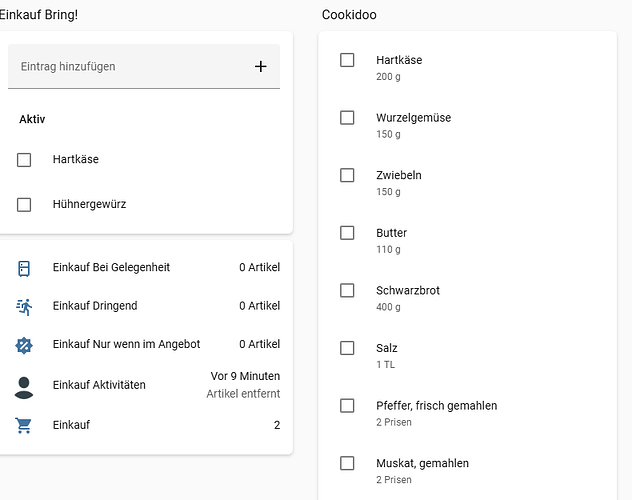The height and width of the screenshot is (500, 632).
Task: Mark Wurzelgemüse as done
Action: coord(347,118)
